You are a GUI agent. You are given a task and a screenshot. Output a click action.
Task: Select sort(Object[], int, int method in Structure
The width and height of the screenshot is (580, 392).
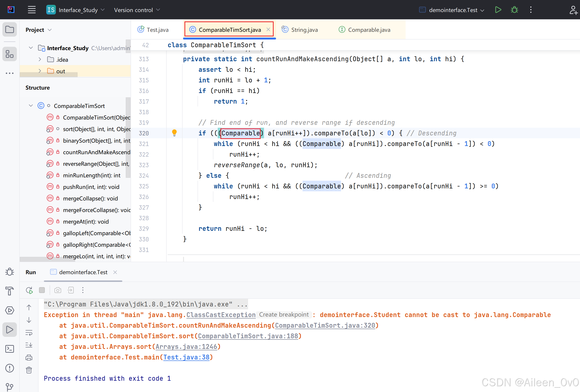point(97,129)
